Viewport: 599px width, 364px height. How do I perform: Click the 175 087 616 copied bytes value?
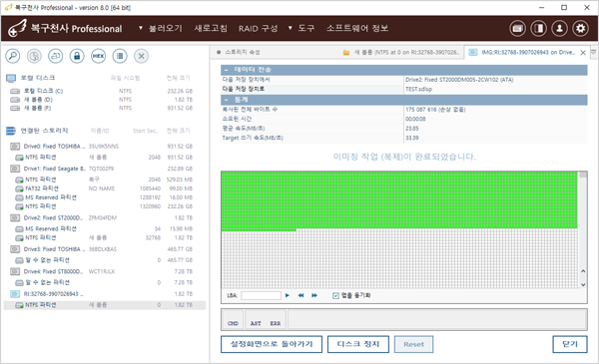click(x=435, y=110)
